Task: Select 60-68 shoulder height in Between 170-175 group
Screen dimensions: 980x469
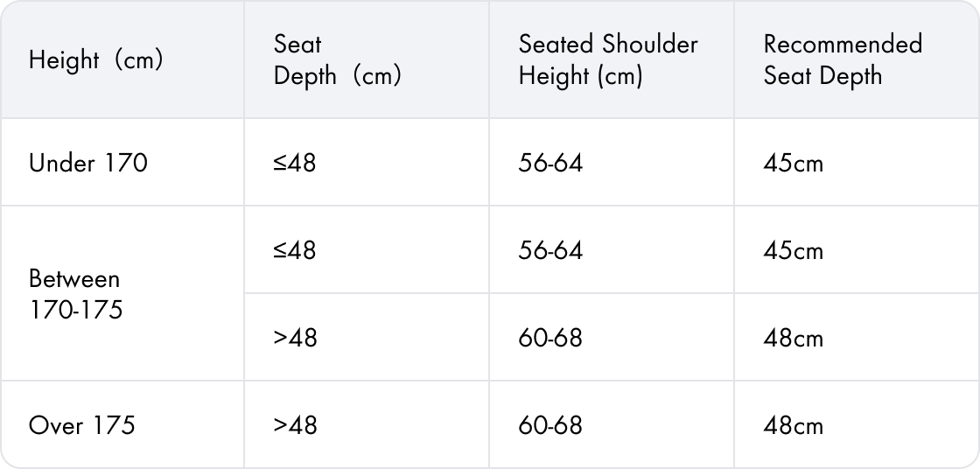Action: (550, 338)
